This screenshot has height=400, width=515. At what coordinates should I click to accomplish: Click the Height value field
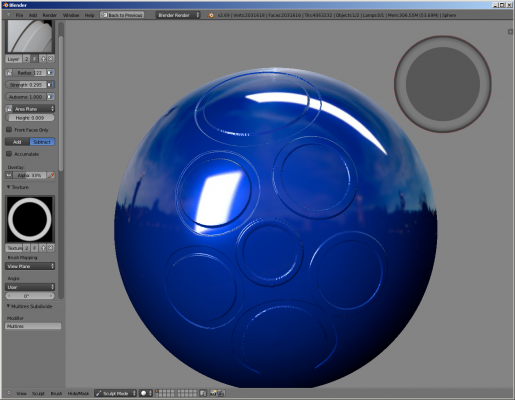pos(30,118)
